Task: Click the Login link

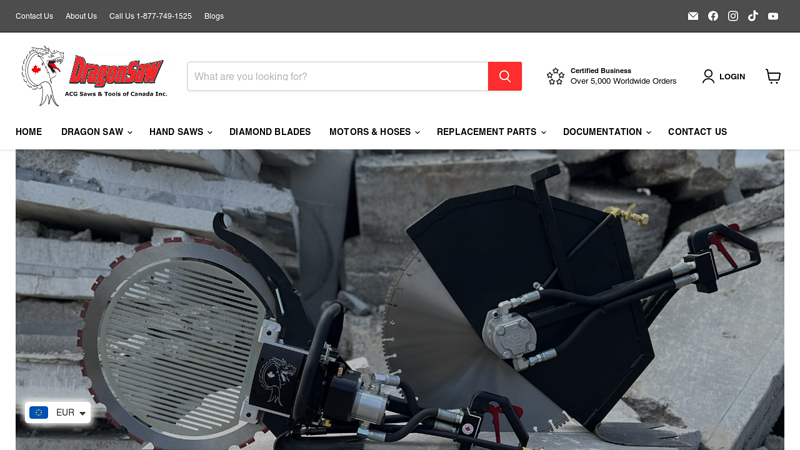Action: click(723, 76)
